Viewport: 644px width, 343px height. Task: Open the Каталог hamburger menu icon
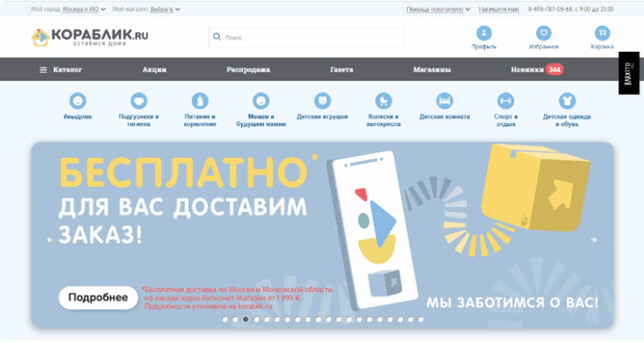(43, 70)
